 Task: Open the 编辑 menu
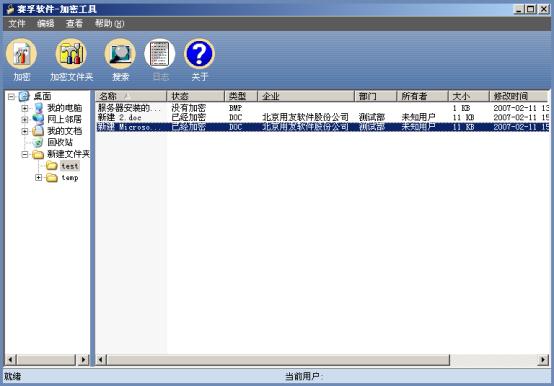[46, 24]
